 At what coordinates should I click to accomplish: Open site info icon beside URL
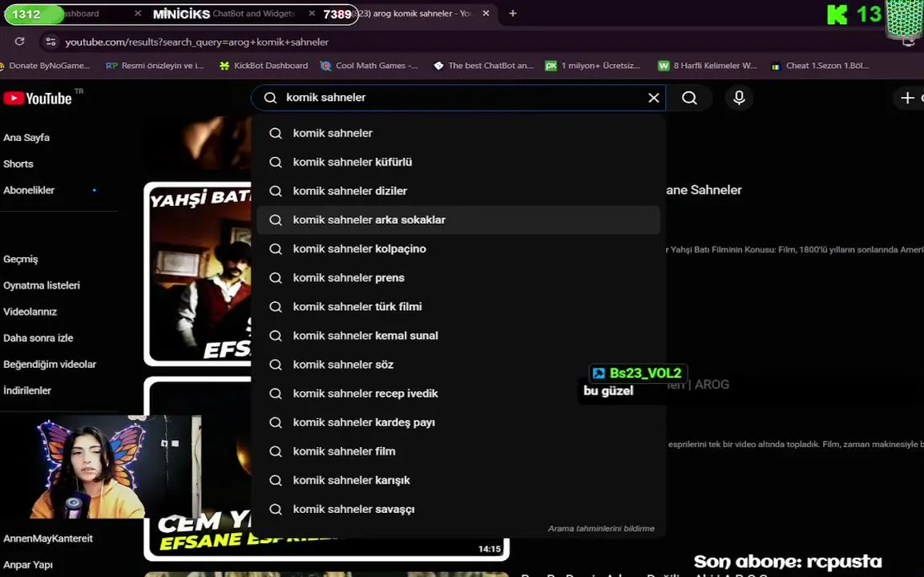click(x=50, y=41)
